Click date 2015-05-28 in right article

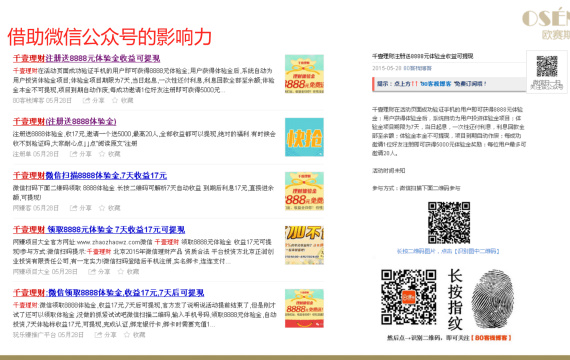click(x=387, y=68)
